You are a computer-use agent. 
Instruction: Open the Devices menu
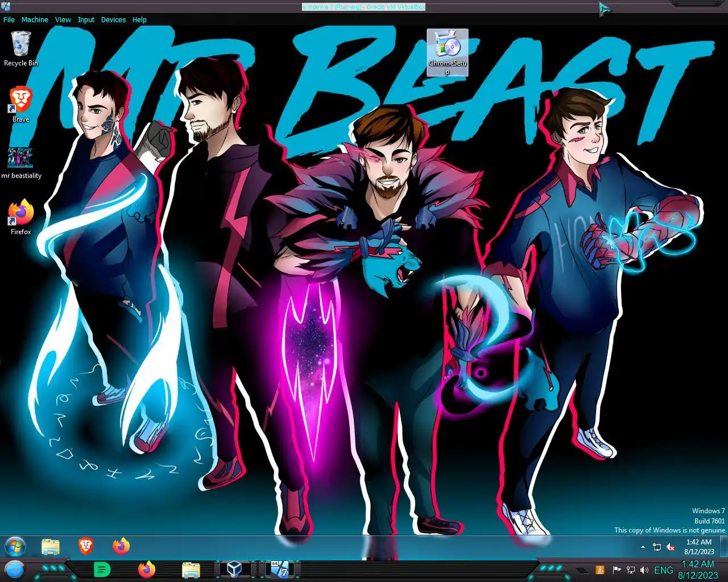click(113, 19)
